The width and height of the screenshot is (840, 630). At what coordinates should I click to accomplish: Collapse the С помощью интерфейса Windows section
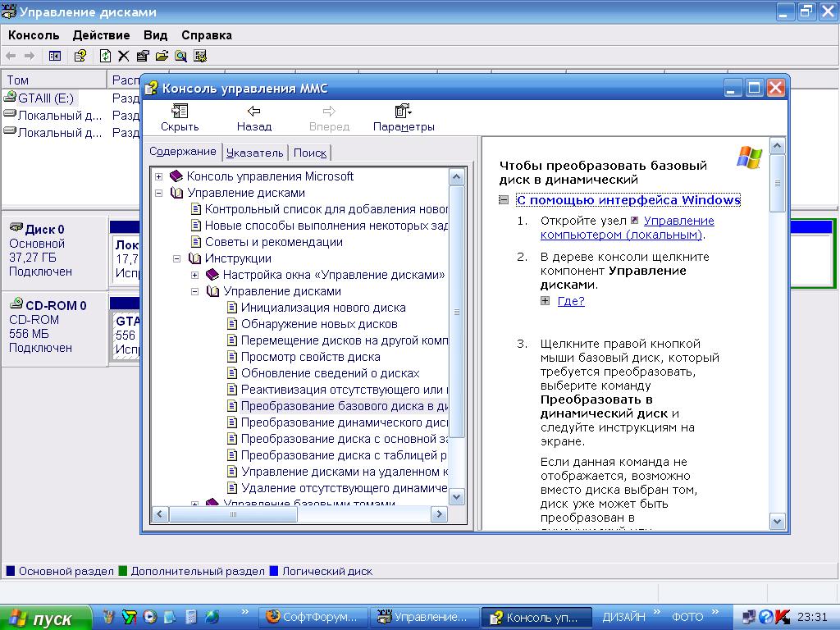pyautogui.click(x=504, y=200)
